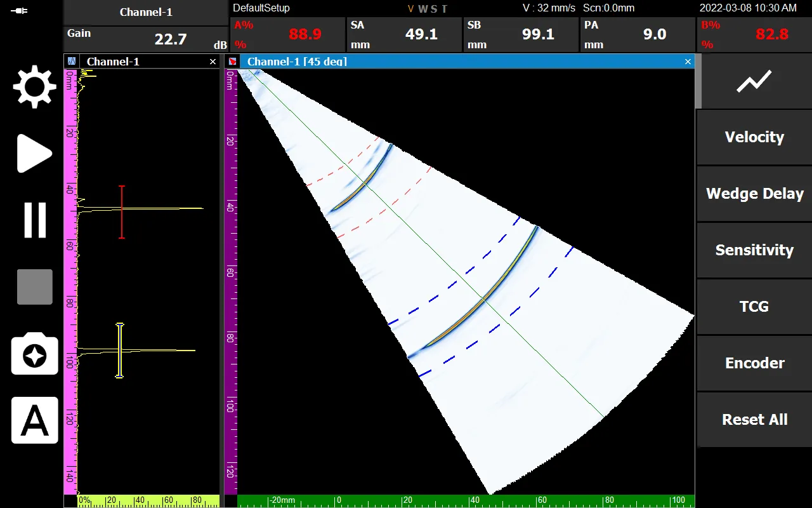Image resolution: width=812 pixels, height=508 pixels.
Task: Close the Channel-1 A-scan panel
Action: pyautogui.click(x=213, y=62)
